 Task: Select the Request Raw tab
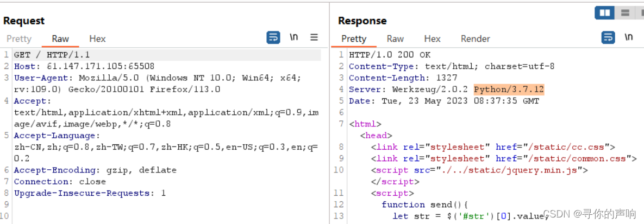(x=60, y=39)
